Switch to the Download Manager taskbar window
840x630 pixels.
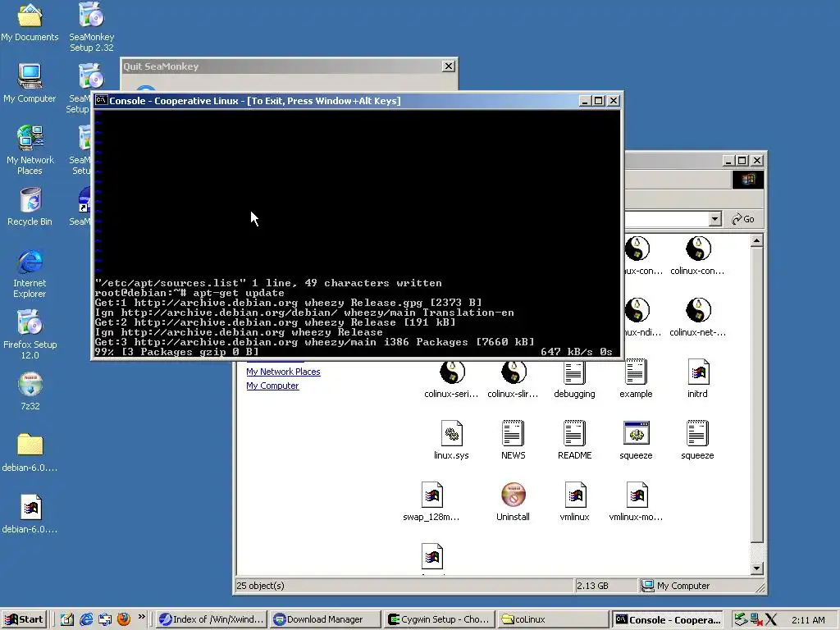coord(325,619)
